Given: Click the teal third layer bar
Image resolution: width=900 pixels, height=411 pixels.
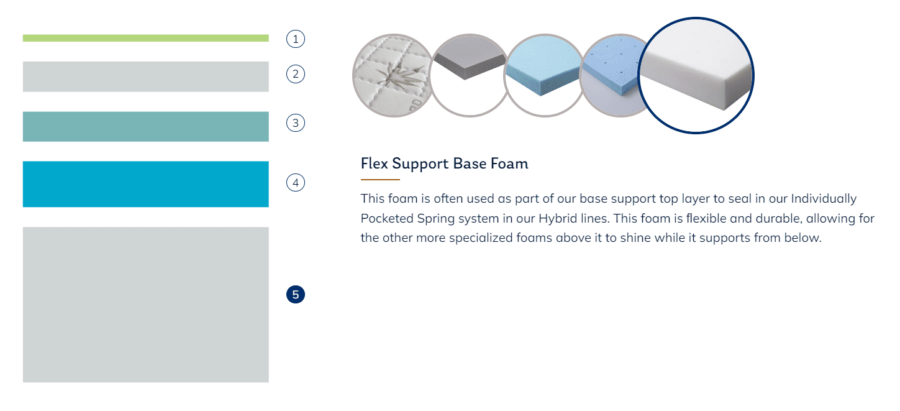Looking at the screenshot, I should point(146,126).
